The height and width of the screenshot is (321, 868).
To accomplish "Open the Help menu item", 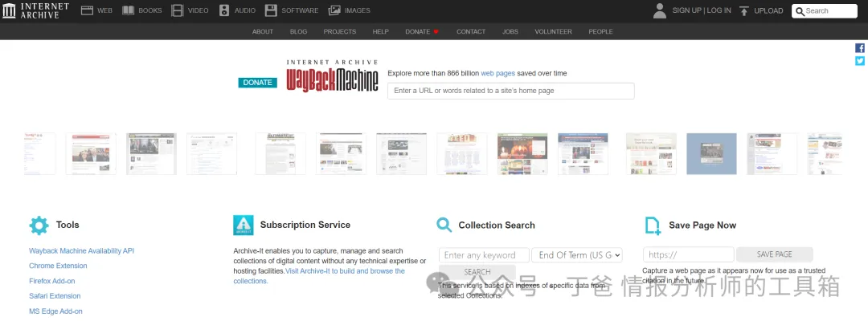I will (381, 31).
